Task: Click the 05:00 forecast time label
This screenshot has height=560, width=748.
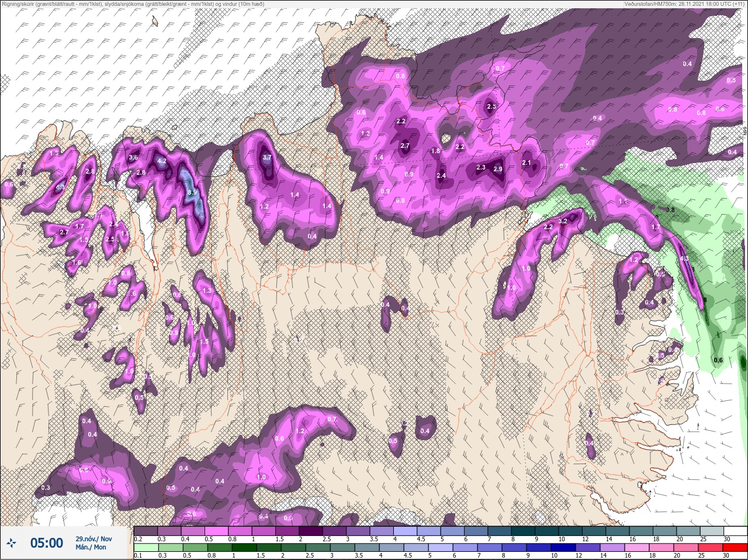Action: click(x=47, y=543)
